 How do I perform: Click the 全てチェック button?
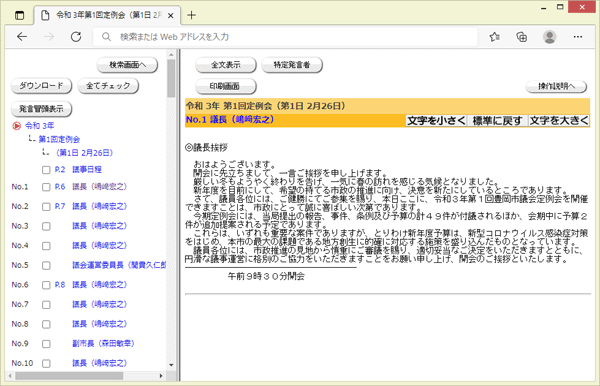[x=108, y=86]
